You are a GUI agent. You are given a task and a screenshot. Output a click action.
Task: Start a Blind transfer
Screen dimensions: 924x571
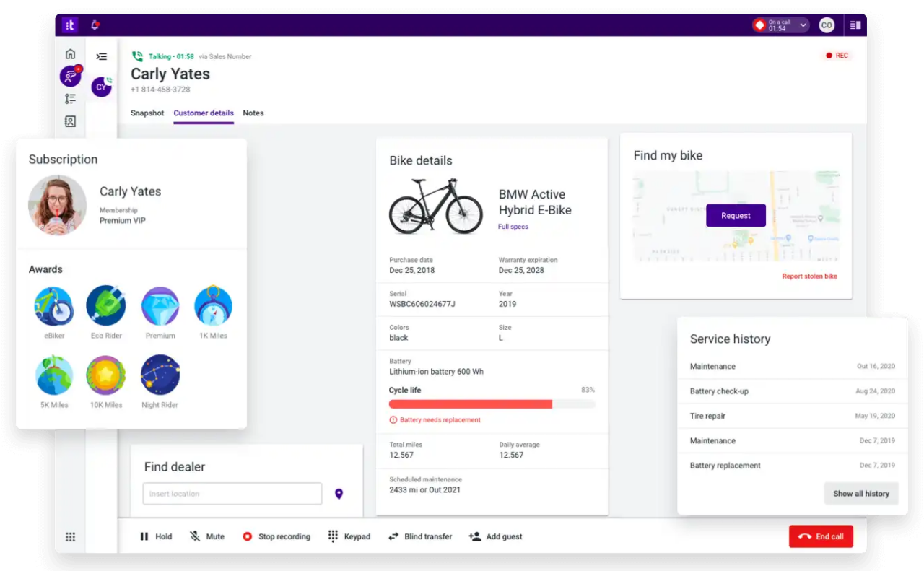tap(420, 536)
